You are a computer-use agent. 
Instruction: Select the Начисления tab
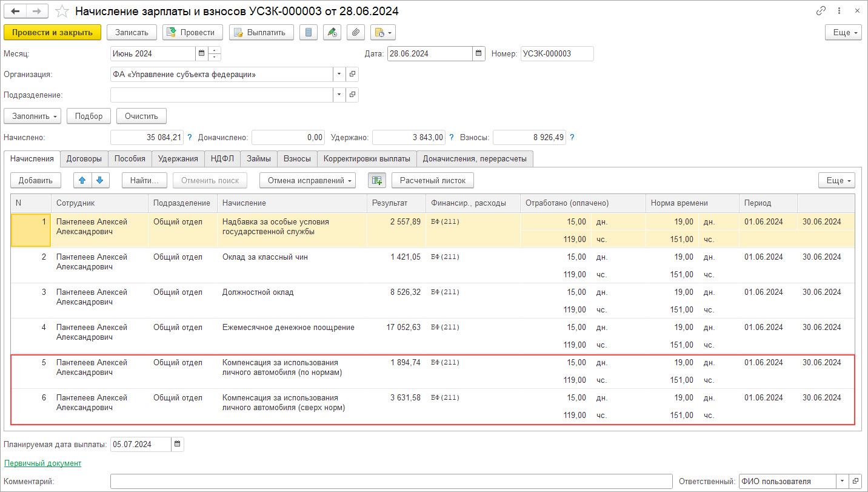click(x=32, y=159)
